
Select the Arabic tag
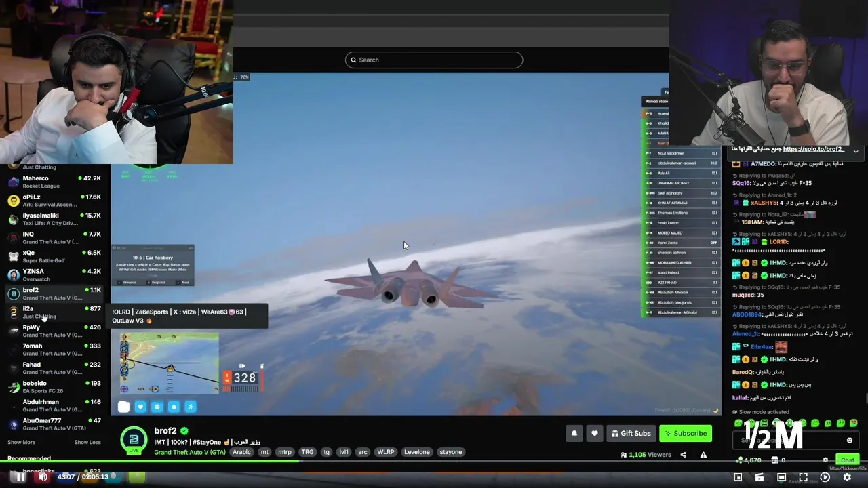click(x=241, y=452)
